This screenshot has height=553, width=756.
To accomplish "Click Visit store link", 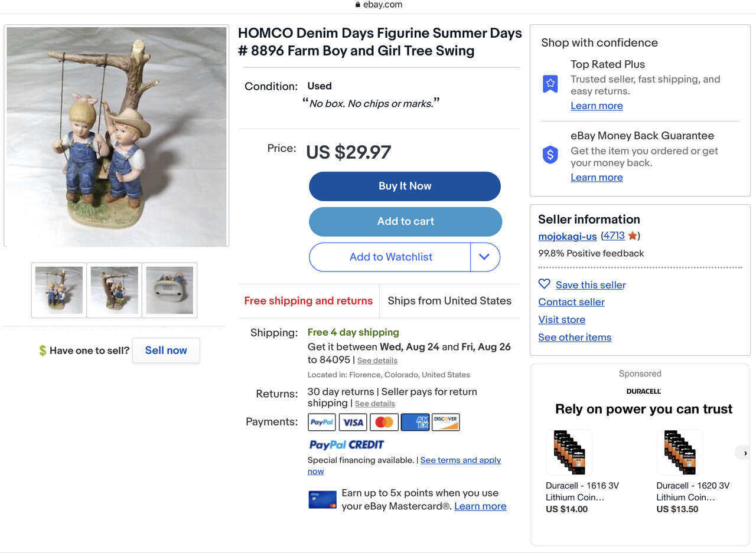I will click(x=562, y=319).
